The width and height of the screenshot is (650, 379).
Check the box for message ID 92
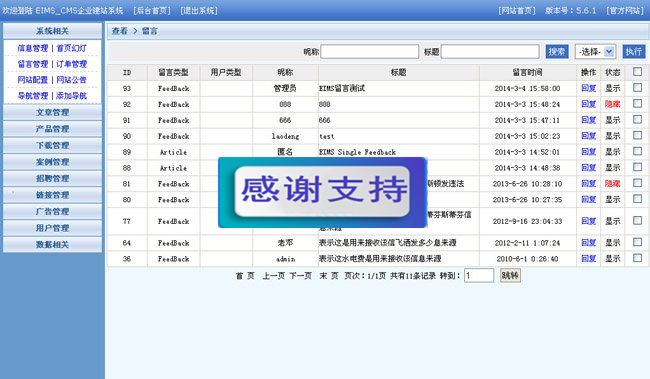point(638,104)
